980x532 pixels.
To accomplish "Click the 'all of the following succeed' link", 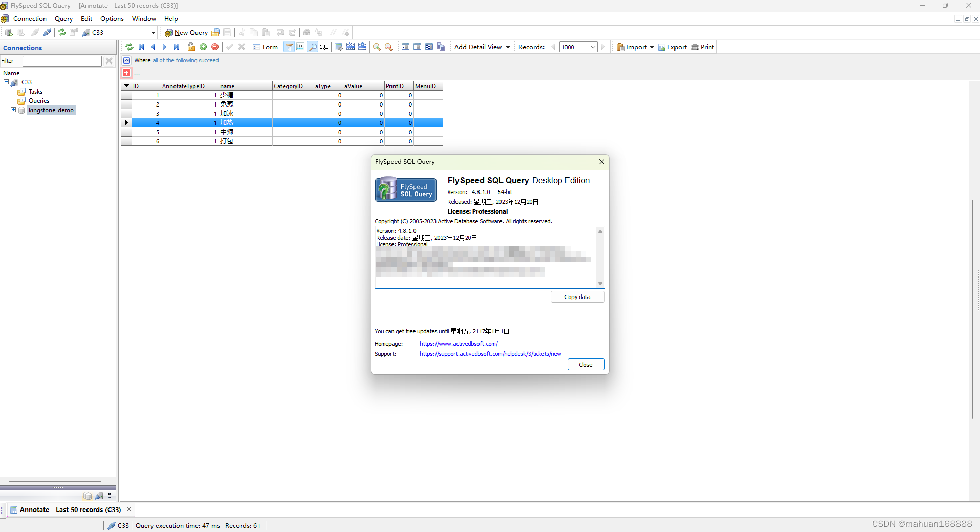I will click(186, 60).
